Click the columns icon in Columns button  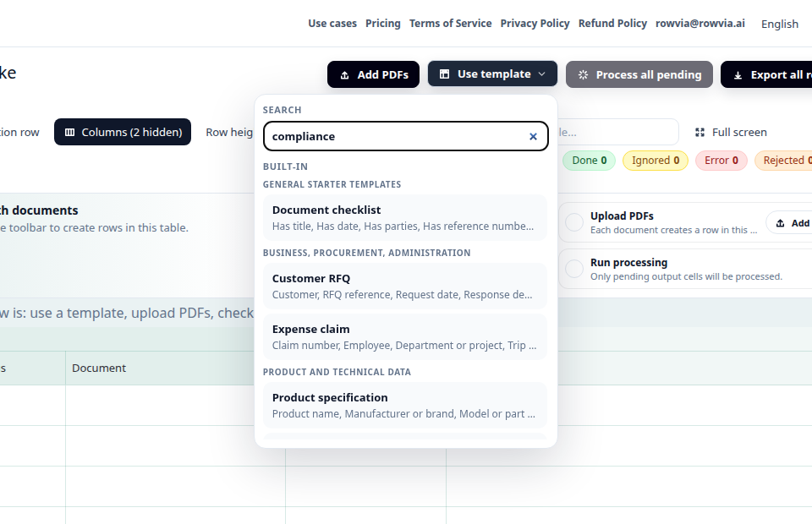70,133
